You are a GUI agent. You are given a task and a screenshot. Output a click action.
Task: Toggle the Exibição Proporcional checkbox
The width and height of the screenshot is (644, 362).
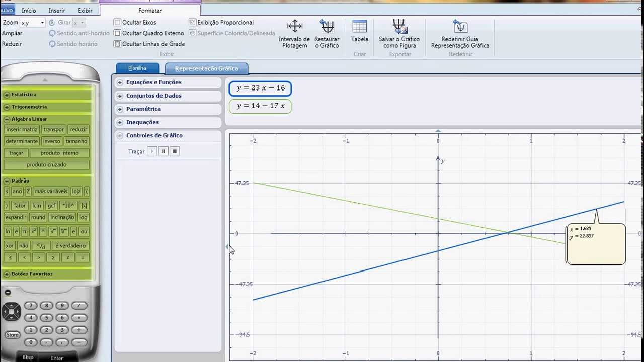point(192,22)
